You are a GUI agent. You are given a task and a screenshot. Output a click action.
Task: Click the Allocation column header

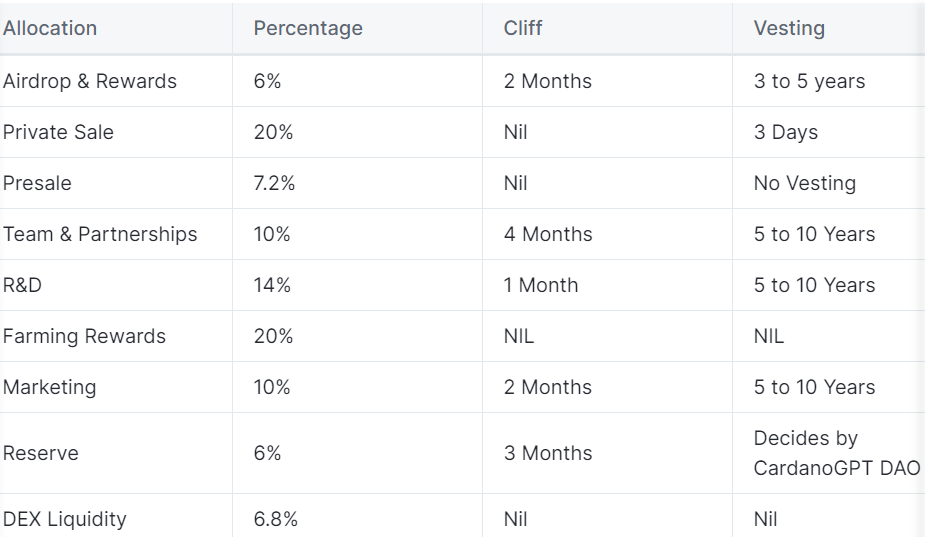click(50, 28)
